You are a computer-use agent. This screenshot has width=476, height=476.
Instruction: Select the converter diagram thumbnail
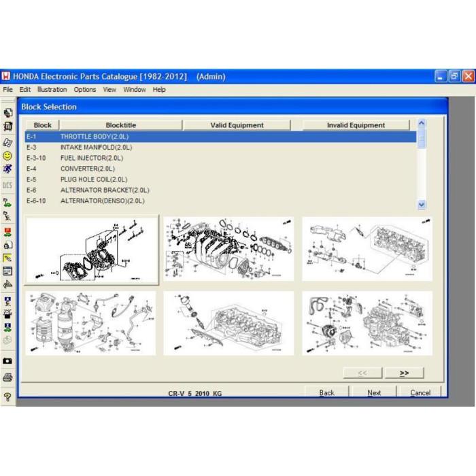[x=90, y=323]
